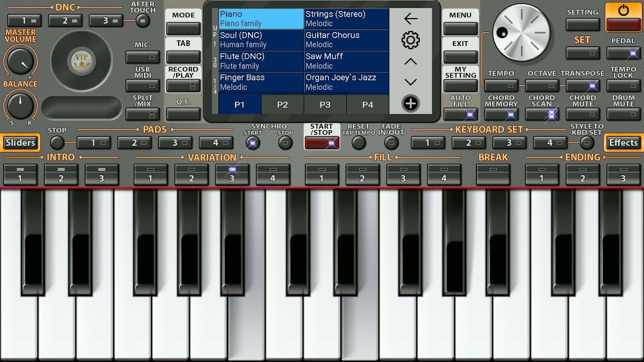This screenshot has height=362, width=644.
Task: Tap the Reset Tap Tempo button
Action: tap(358, 143)
